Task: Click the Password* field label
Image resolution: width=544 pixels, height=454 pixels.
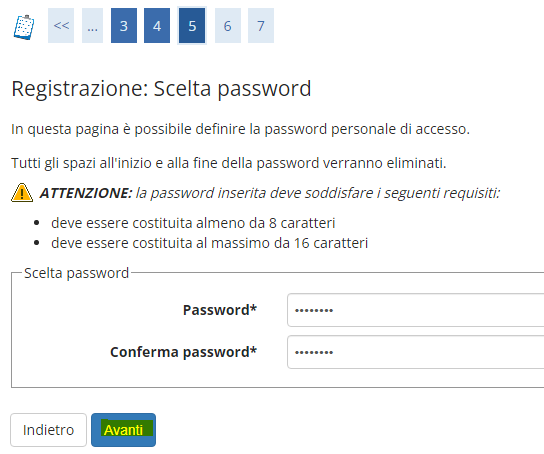Action: click(220, 310)
